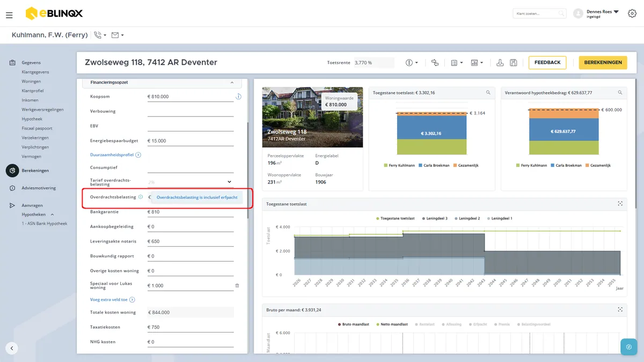Image resolution: width=644 pixels, height=362 pixels.
Task: Toggle Toegestane toetslast series in chart legend
Action: (x=396, y=219)
